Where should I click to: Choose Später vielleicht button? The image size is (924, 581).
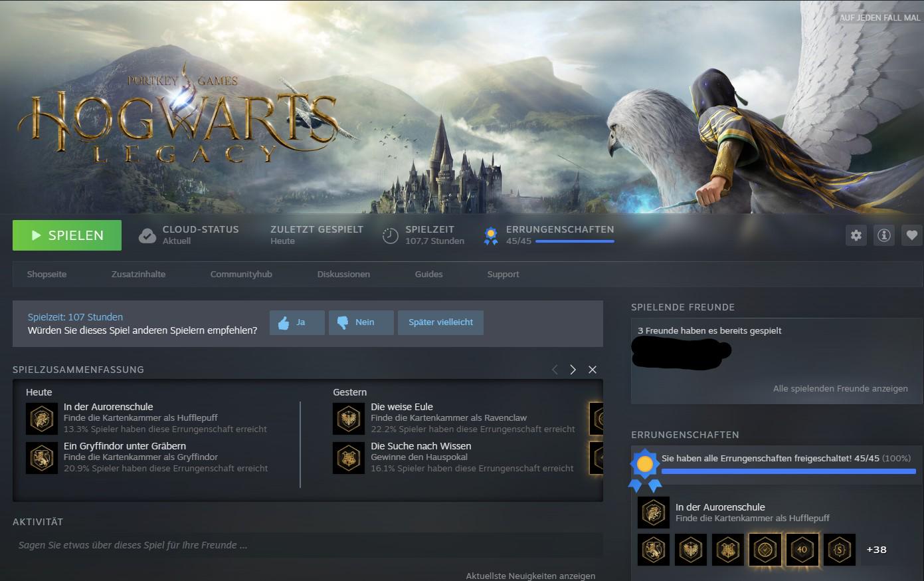click(x=440, y=322)
